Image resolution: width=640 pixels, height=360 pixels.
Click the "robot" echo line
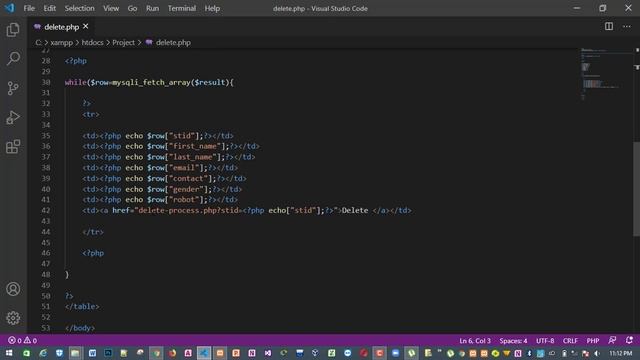pyautogui.click(x=160, y=200)
